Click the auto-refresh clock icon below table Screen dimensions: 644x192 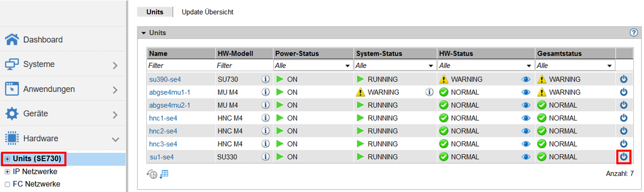click(x=151, y=174)
